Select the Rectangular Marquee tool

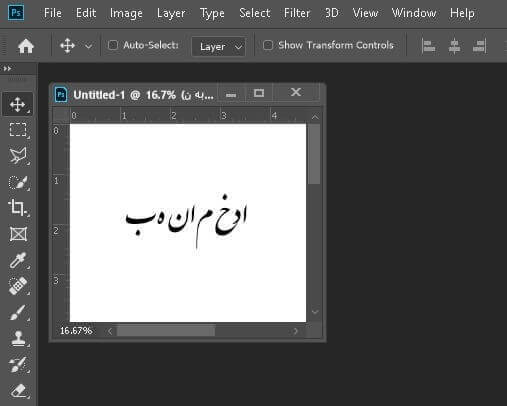[18, 130]
